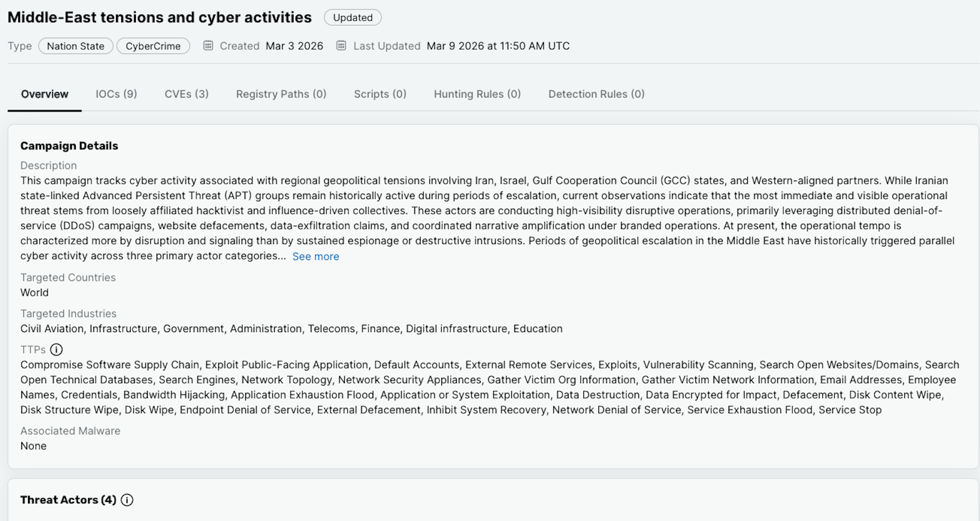Click the CyberCrime type tag
Screen dimensions: 980x521
coord(153,46)
